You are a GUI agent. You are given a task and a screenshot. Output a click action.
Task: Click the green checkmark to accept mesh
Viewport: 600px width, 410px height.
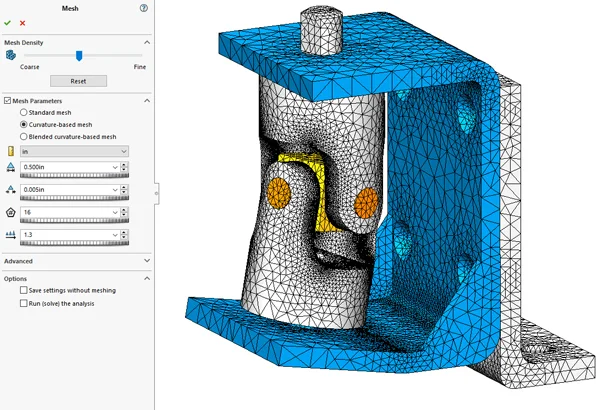[x=8, y=22]
